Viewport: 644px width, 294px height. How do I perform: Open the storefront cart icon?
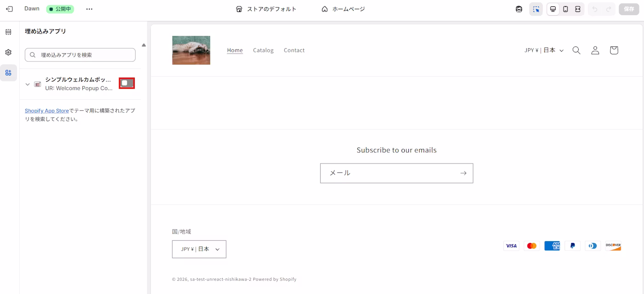click(614, 50)
